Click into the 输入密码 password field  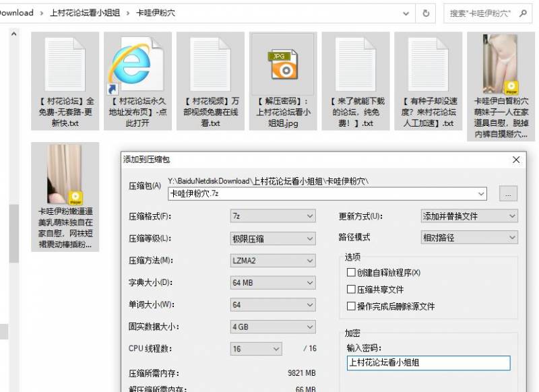(428, 363)
